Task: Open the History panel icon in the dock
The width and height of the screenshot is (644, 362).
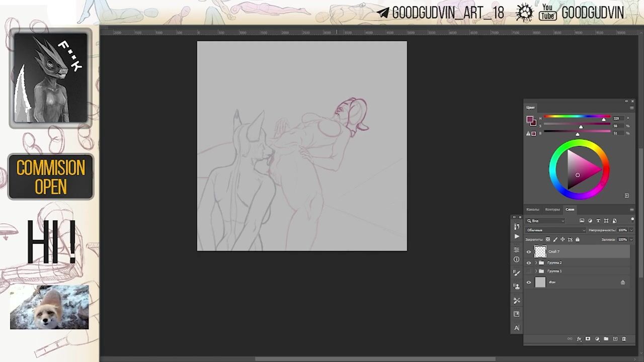Action: [517, 227]
